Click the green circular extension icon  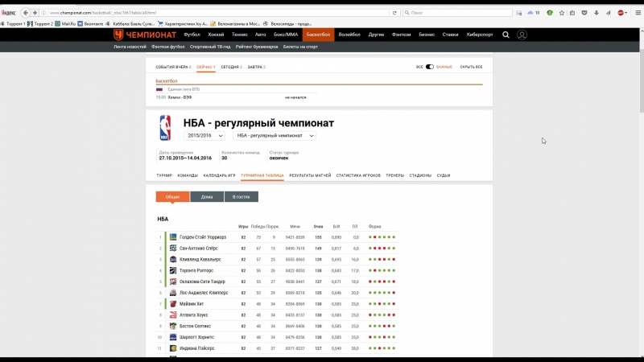point(550,13)
